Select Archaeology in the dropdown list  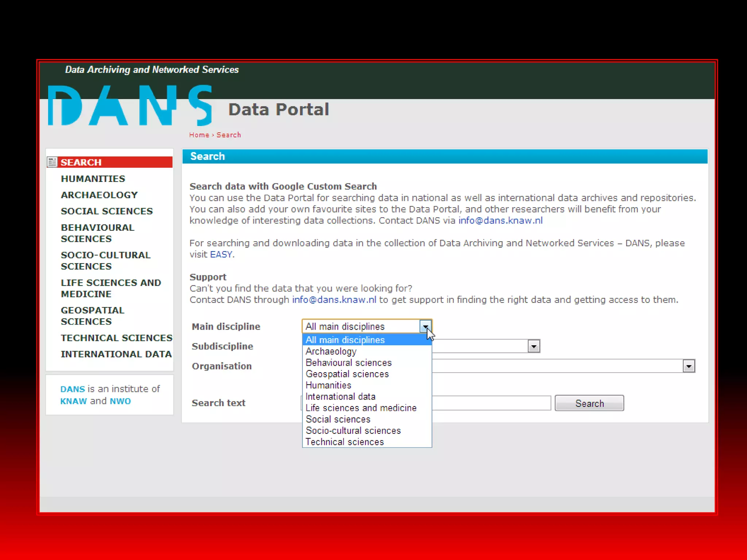[331, 351]
